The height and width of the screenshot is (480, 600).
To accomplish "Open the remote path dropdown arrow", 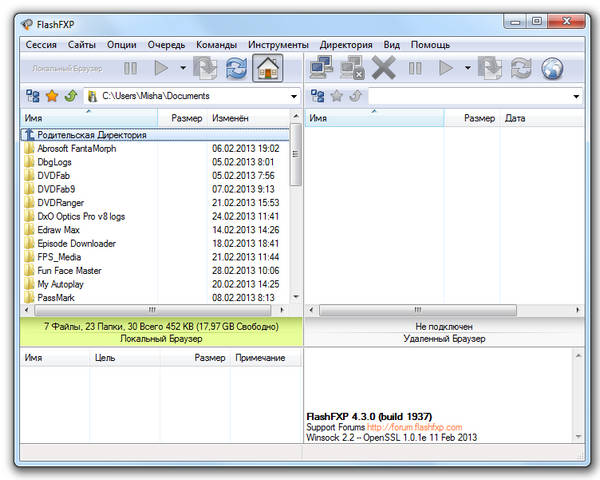I will click(577, 97).
